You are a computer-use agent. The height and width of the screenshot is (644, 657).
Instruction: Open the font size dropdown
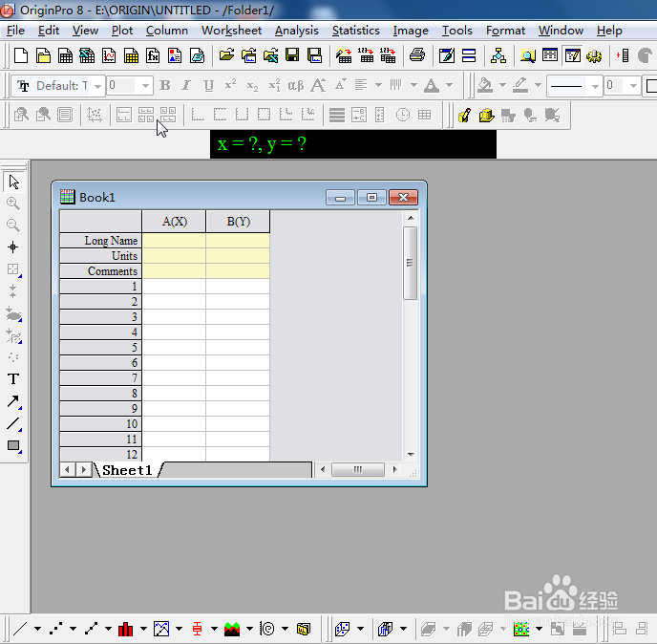pos(145,86)
